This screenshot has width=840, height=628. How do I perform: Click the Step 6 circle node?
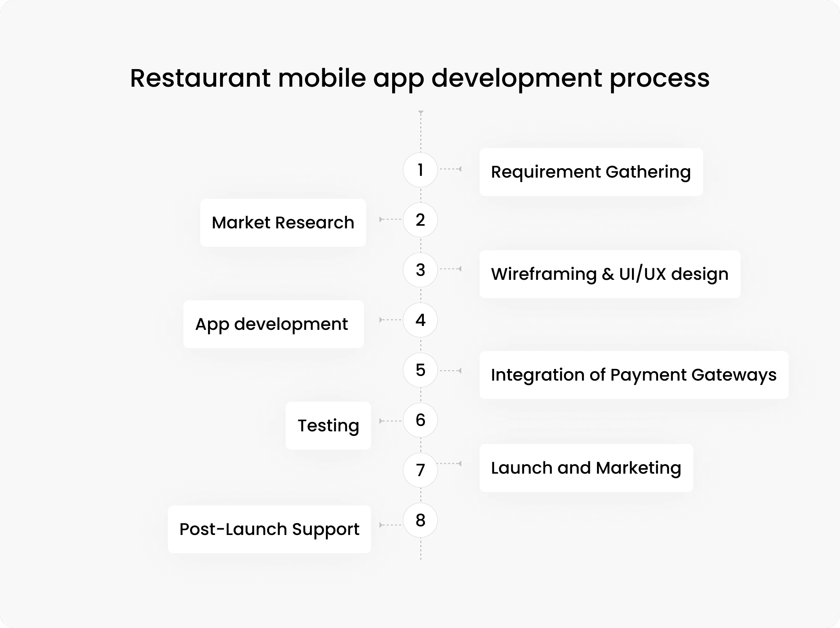click(420, 415)
